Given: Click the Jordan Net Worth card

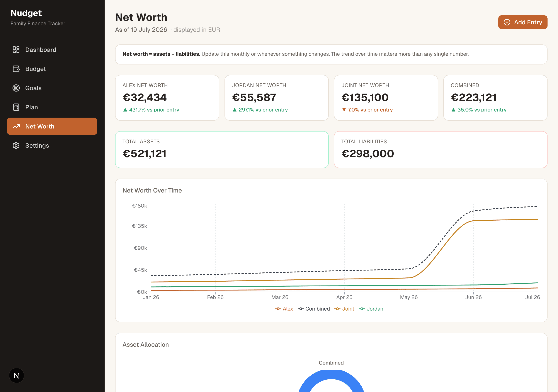Looking at the screenshot, I should point(277,98).
